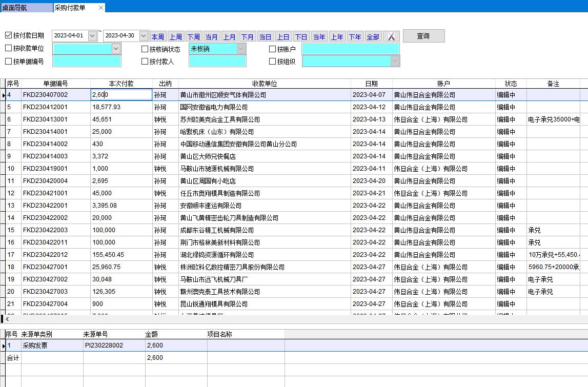The width and height of the screenshot is (588, 387).
Task: Click the tools settings icon beside 全部
Action: click(391, 36)
